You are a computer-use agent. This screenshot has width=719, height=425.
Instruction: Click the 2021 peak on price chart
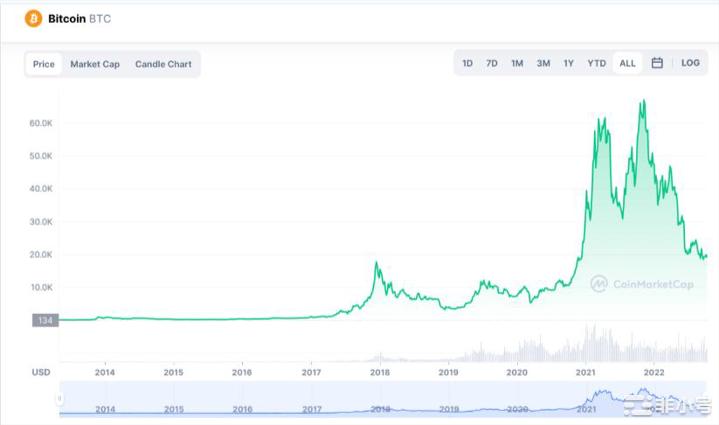(x=643, y=101)
